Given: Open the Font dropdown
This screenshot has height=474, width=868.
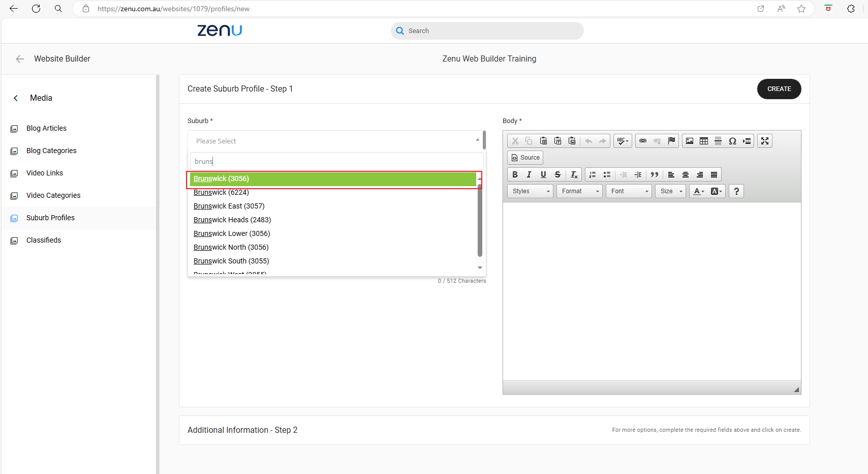Looking at the screenshot, I should (629, 191).
